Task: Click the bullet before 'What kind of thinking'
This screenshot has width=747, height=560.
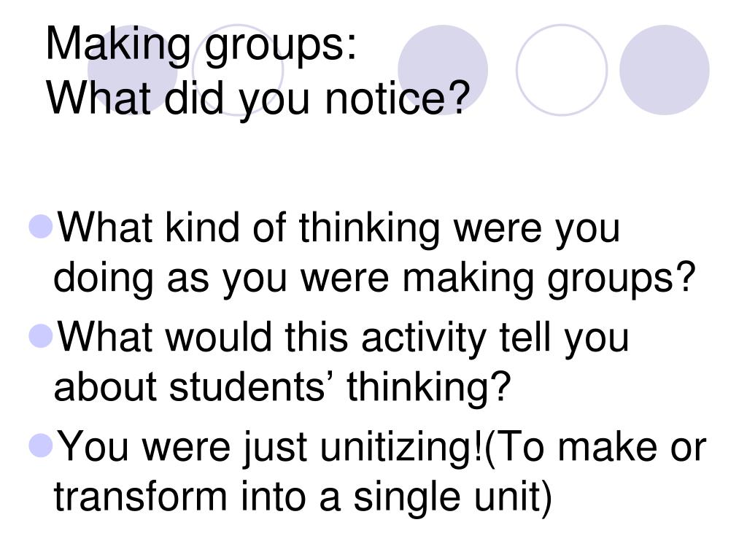Action: [x=41, y=226]
